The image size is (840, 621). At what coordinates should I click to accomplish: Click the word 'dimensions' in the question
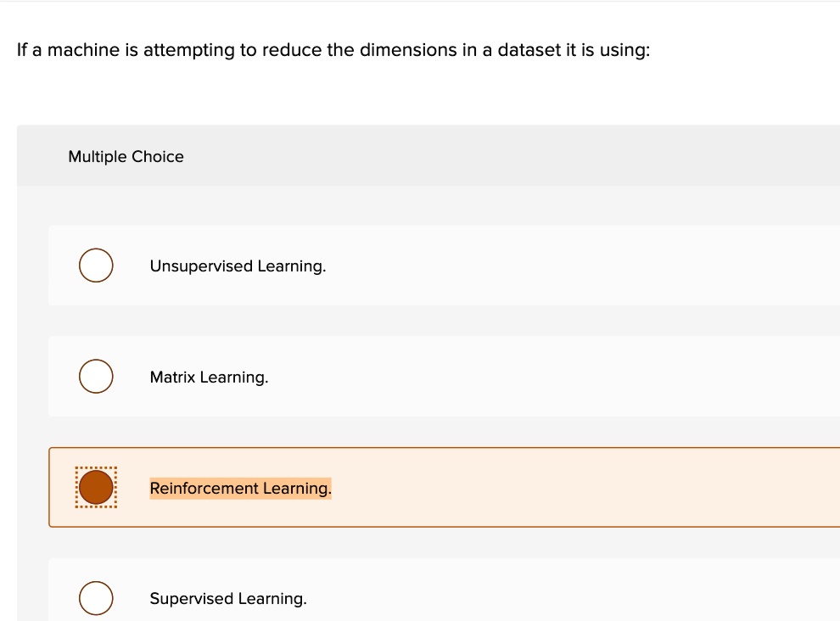click(x=408, y=50)
